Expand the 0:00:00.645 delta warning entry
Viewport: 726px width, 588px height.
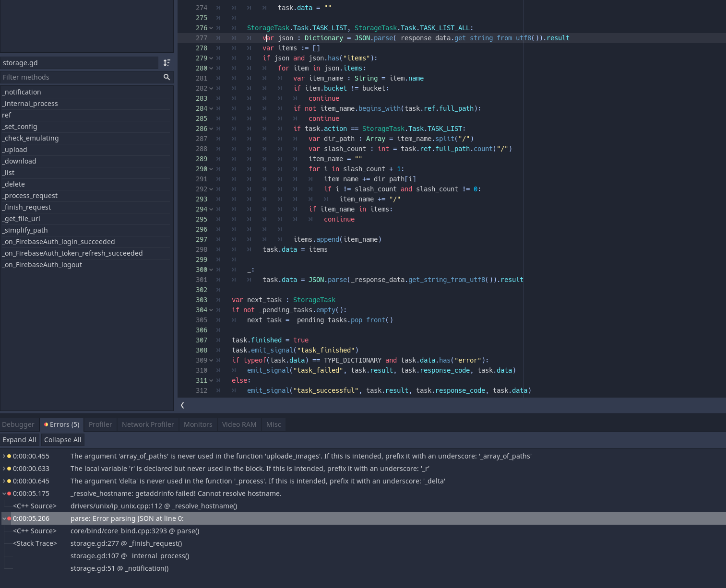(3, 481)
